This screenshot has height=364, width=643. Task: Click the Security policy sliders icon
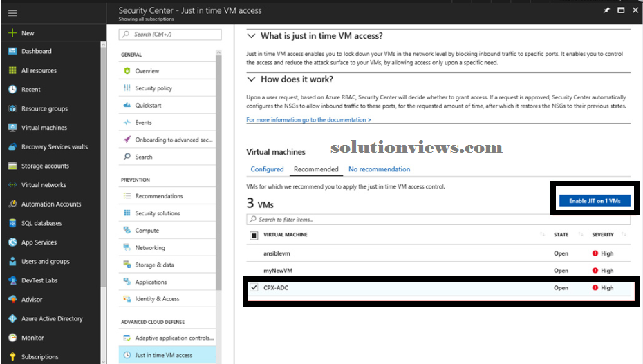tap(127, 88)
